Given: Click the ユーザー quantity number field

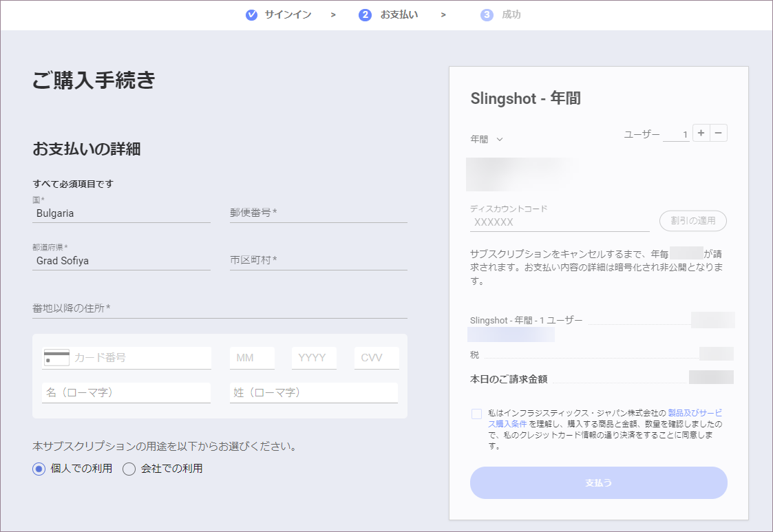Looking at the screenshot, I should pos(677,134).
